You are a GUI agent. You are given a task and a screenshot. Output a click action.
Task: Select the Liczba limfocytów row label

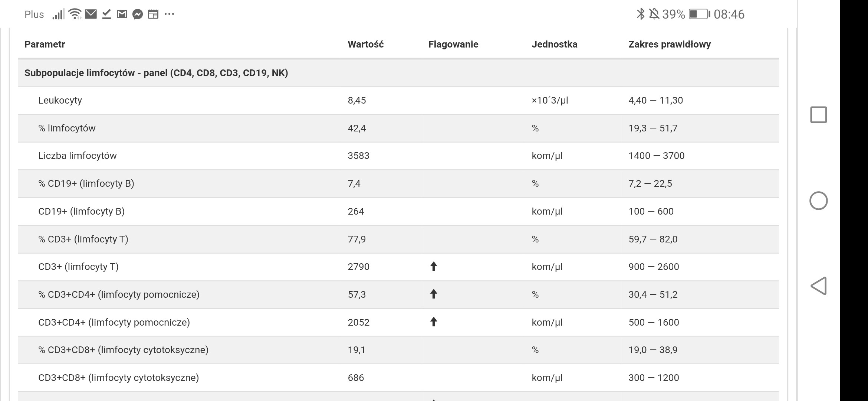(x=78, y=156)
